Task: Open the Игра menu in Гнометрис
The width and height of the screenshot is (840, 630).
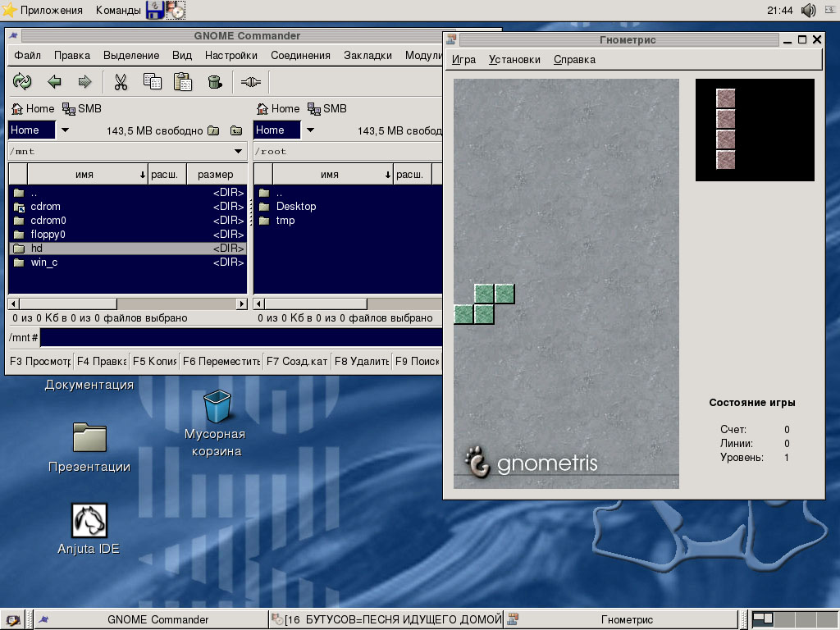Action: coord(463,59)
